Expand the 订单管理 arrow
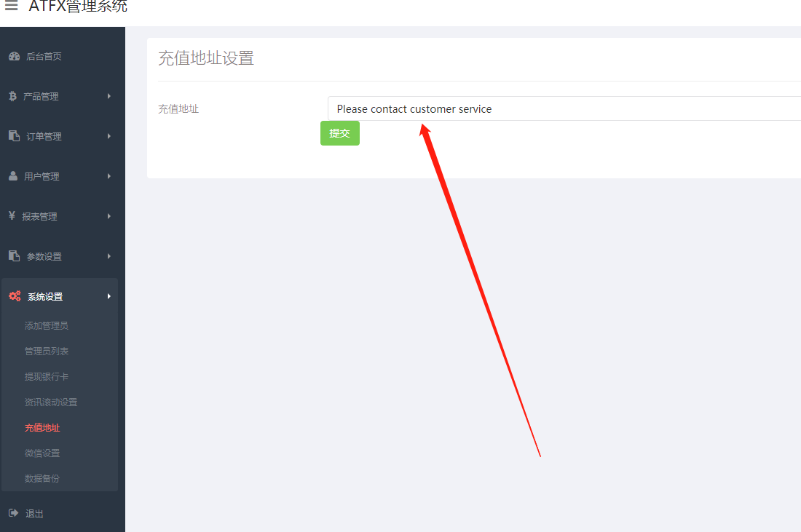 [x=108, y=136]
